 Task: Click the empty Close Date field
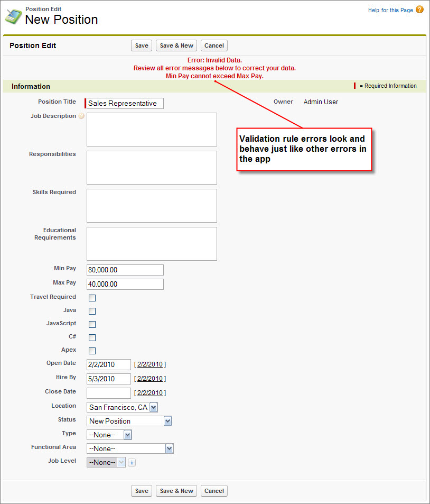tap(109, 393)
